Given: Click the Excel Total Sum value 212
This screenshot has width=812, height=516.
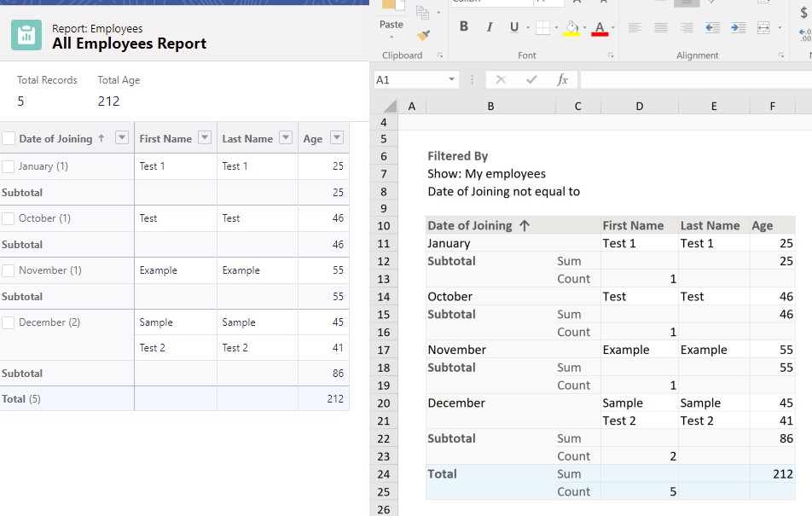Looking at the screenshot, I should 782,474.
